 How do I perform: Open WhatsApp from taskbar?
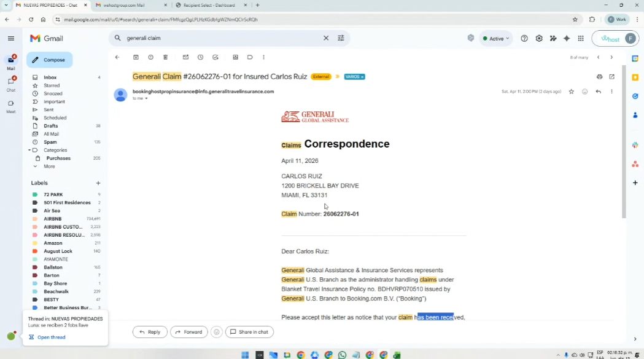[x=342, y=355]
